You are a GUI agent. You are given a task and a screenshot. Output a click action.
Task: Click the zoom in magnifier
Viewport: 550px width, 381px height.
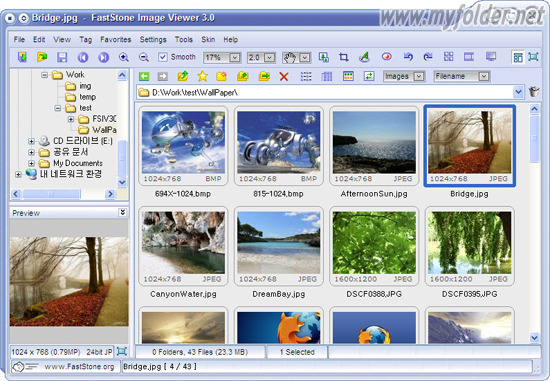[123, 57]
